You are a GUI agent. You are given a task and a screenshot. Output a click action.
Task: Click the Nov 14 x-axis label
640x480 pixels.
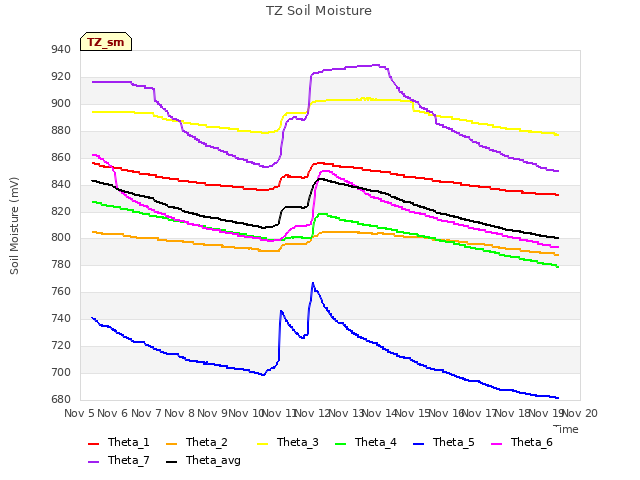[x=380, y=413]
